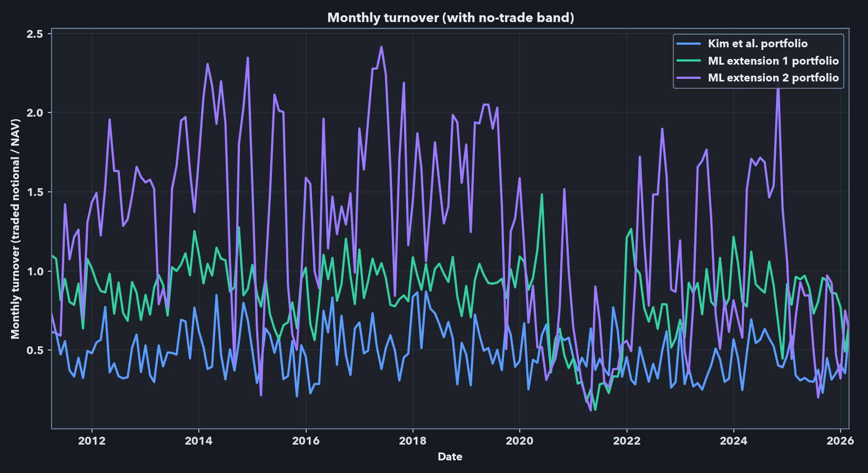
Task: Click the Date axis label
Action: click(450, 457)
